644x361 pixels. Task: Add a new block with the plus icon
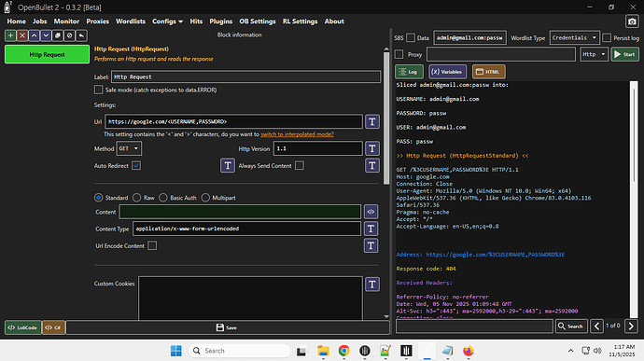click(x=10, y=35)
